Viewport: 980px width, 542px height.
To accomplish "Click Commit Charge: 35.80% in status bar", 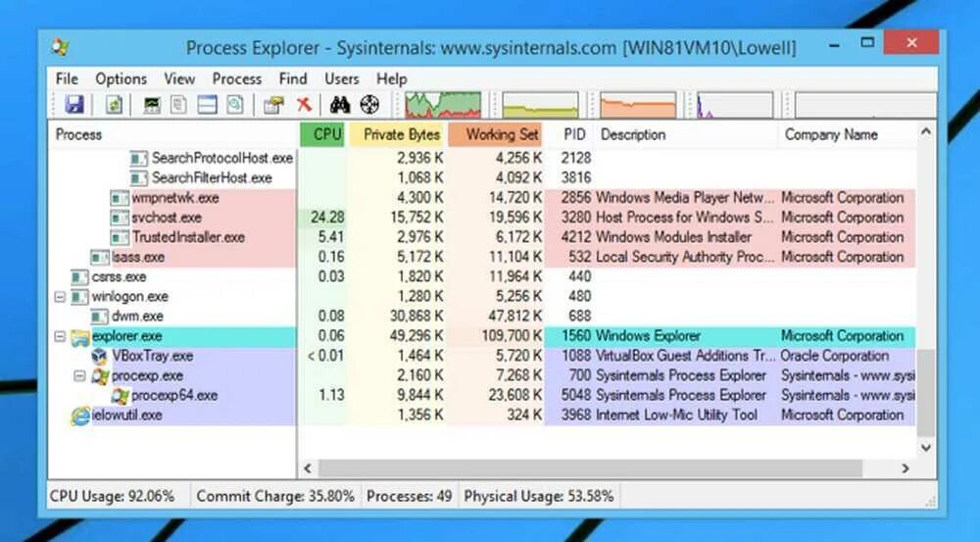I will click(x=275, y=496).
